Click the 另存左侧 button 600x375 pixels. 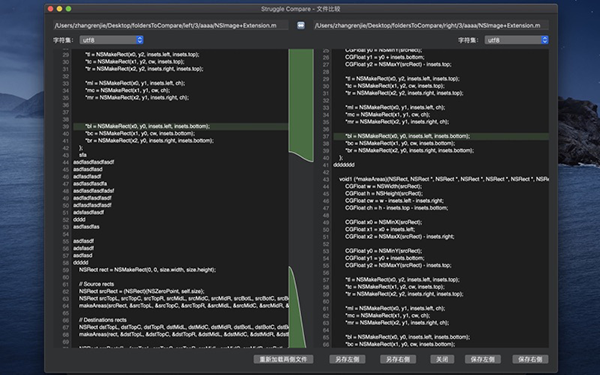(x=347, y=359)
